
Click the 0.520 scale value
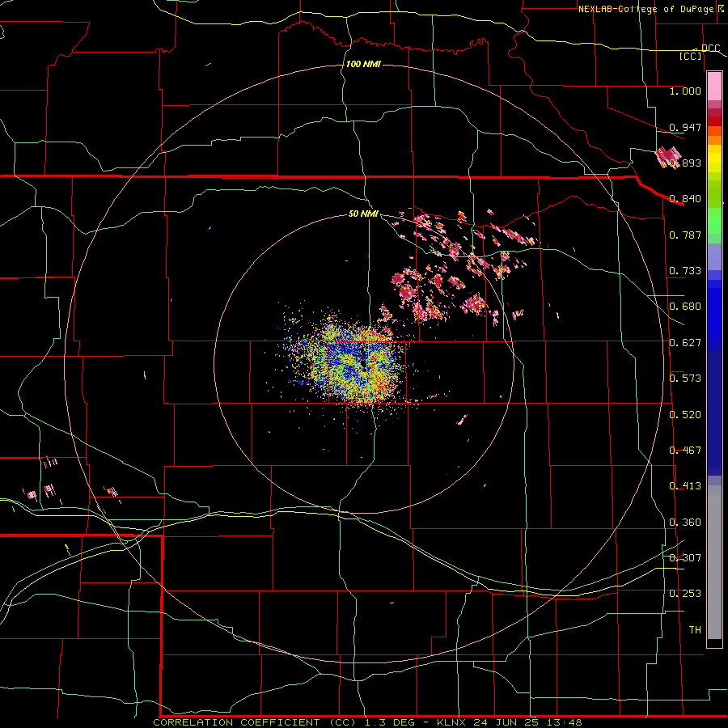click(x=685, y=415)
